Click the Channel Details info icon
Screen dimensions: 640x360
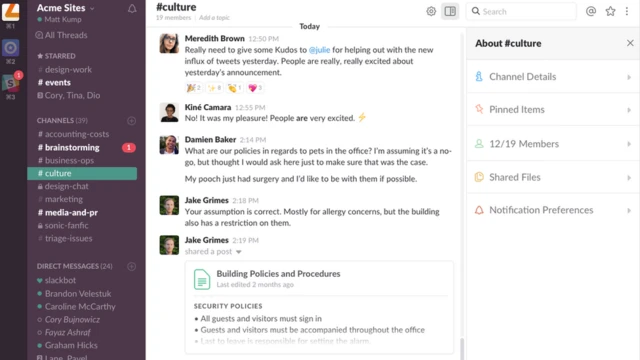(x=479, y=76)
